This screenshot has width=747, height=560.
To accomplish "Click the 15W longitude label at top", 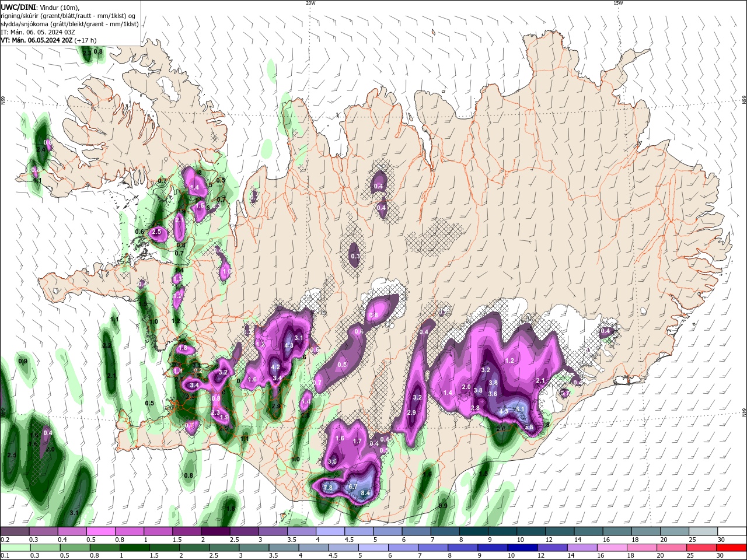I will pyautogui.click(x=618, y=3).
